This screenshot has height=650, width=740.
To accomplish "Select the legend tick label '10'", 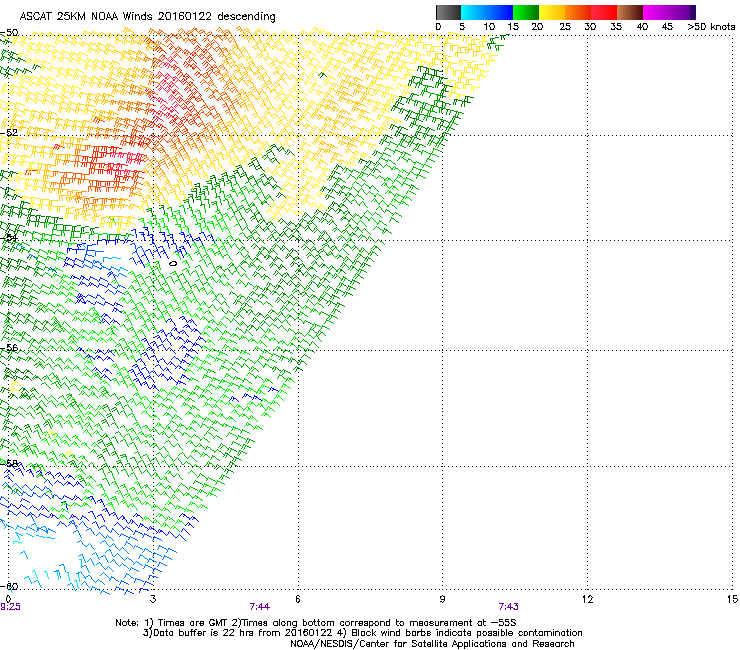I will tap(489, 26).
